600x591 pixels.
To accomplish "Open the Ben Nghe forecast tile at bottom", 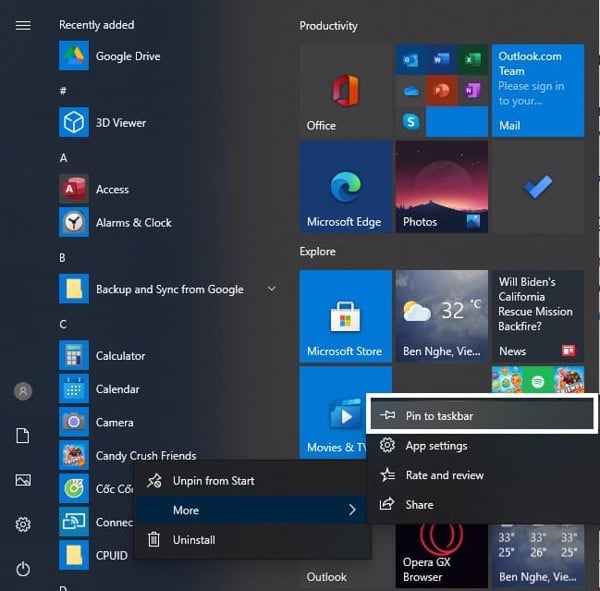I will [x=538, y=556].
